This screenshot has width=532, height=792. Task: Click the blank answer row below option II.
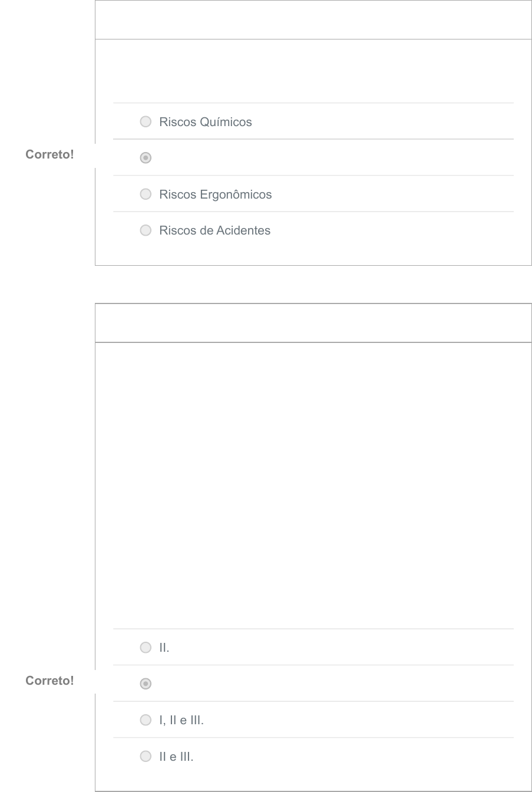(313, 684)
